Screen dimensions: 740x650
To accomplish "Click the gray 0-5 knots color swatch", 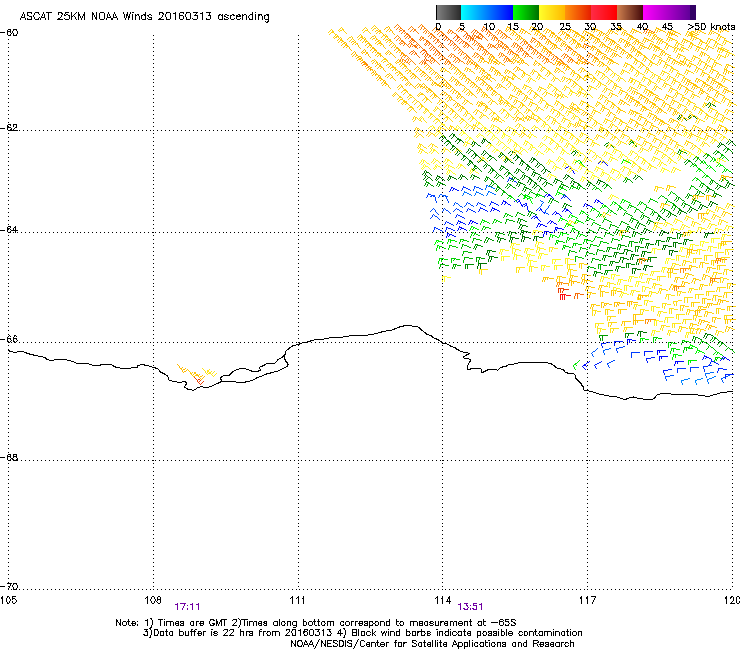I will (448, 12).
